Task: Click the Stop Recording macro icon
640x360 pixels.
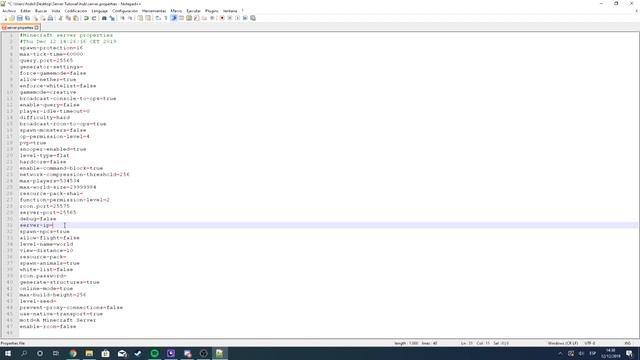Action: click(229, 18)
